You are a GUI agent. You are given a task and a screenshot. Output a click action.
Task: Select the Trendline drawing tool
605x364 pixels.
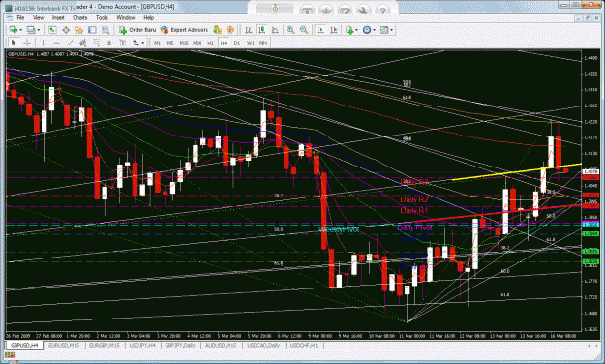pyautogui.click(x=70, y=43)
